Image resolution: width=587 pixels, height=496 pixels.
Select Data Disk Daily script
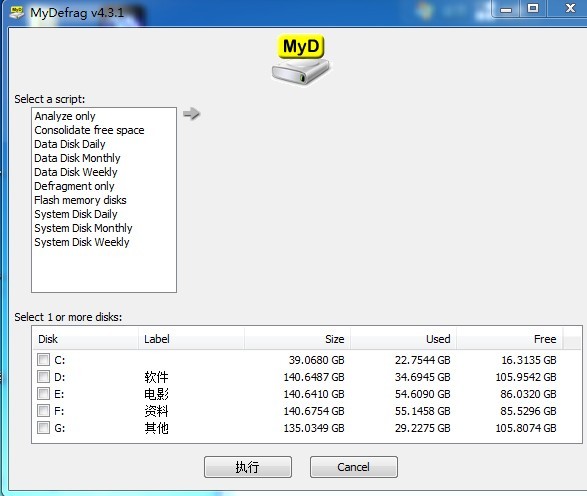(x=70, y=144)
